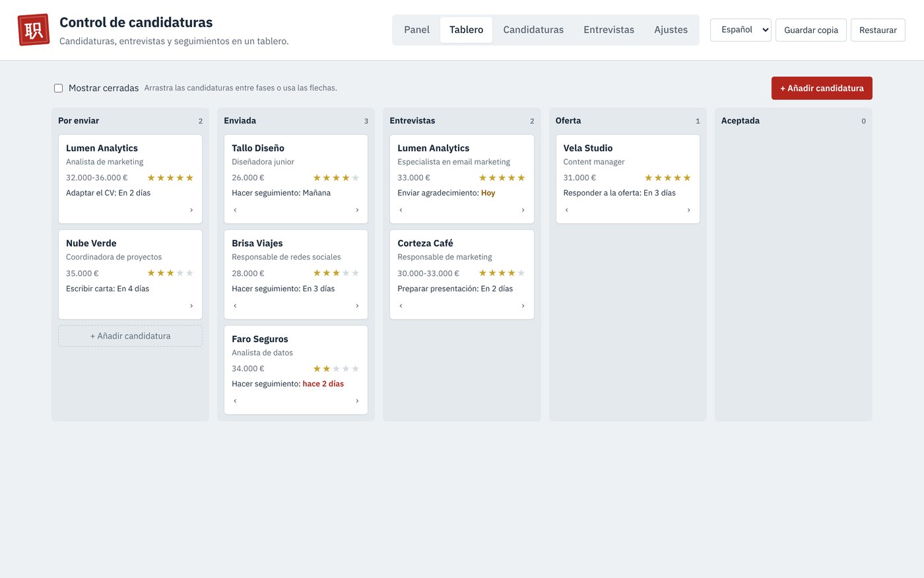
Task: Add a candidatura in the Por enviar column
Action: [x=130, y=336]
